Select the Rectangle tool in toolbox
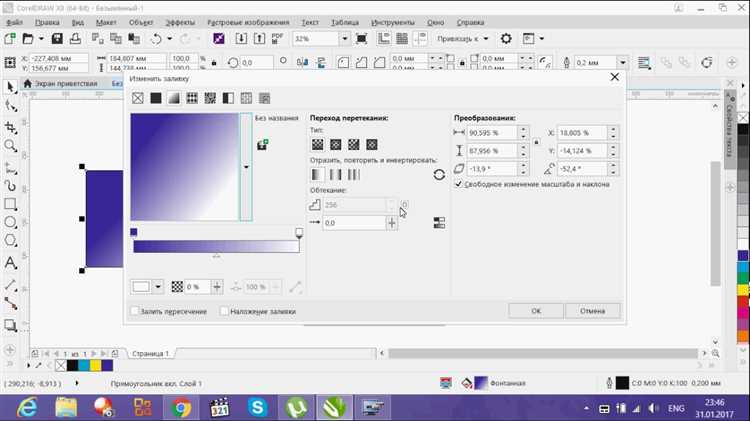Viewport: 750px width, 421px height. pos(11,204)
